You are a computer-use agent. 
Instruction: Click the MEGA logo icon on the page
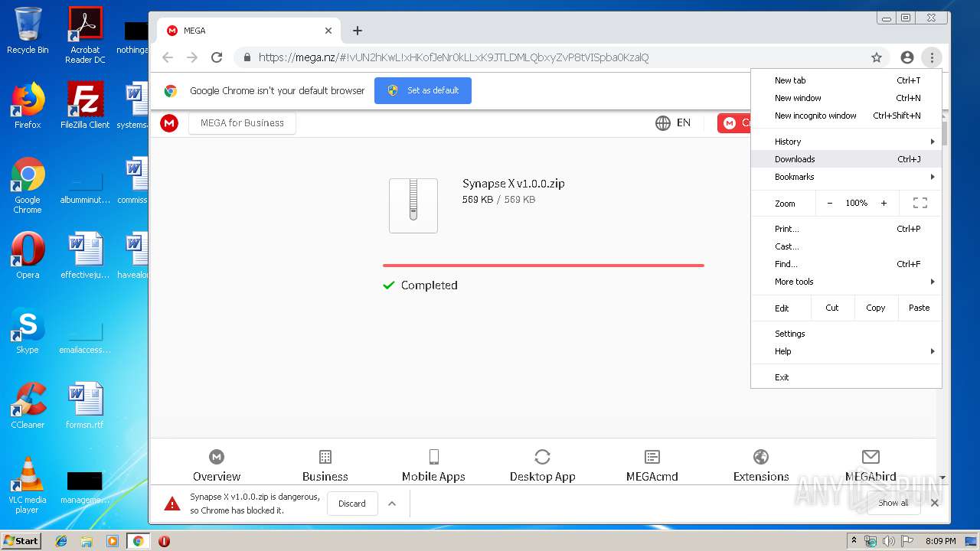pyautogui.click(x=169, y=122)
